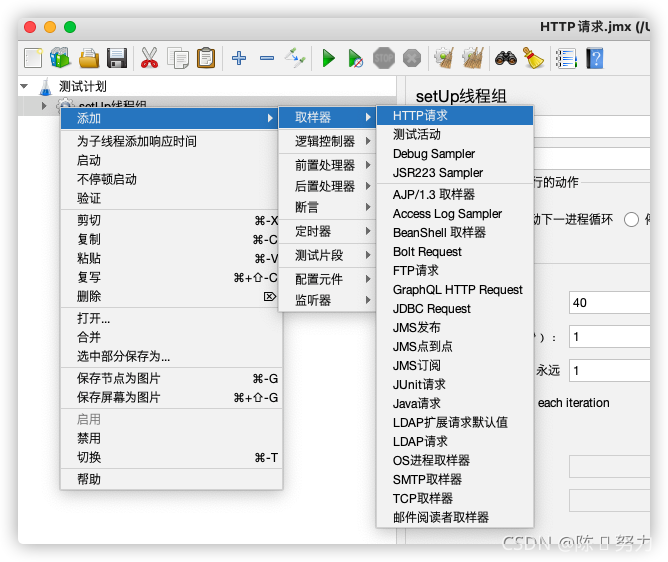The width and height of the screenshot is (668, 562).
Task: Select the 测试计划 tree item
Action: [82, 86]
